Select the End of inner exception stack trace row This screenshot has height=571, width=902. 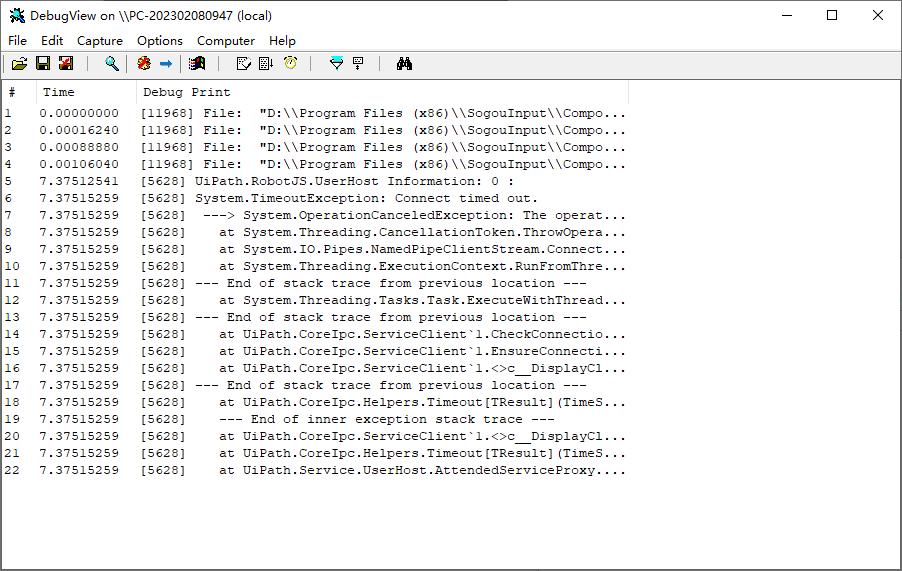(x=315, y=419)
